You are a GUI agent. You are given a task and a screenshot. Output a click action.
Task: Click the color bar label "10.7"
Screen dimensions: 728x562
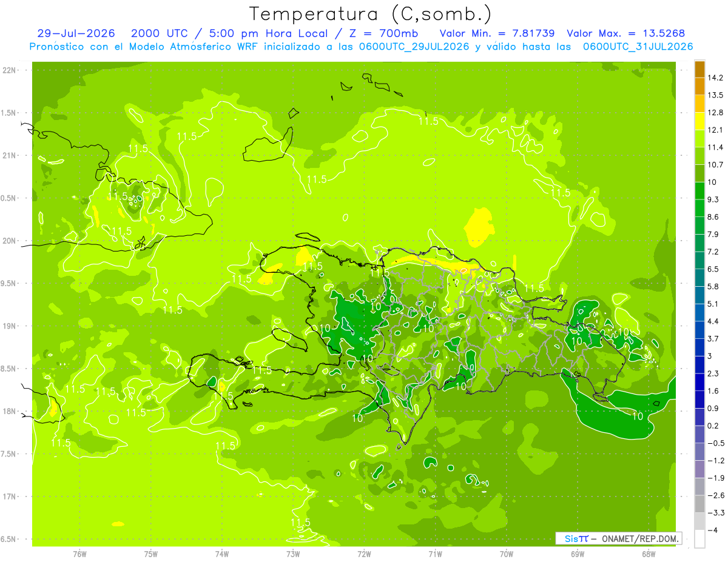716,165
